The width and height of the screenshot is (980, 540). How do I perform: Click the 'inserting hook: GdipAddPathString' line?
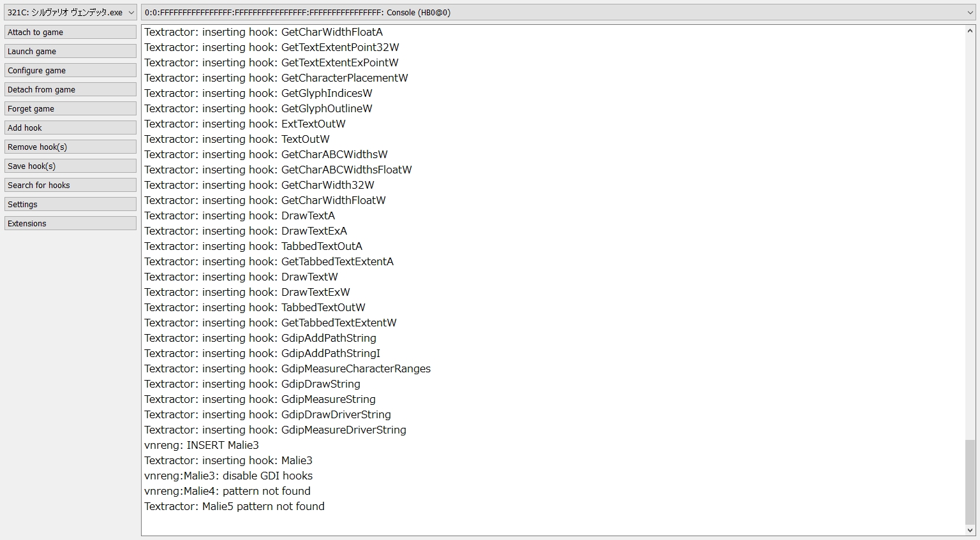(x=260, y=338)
